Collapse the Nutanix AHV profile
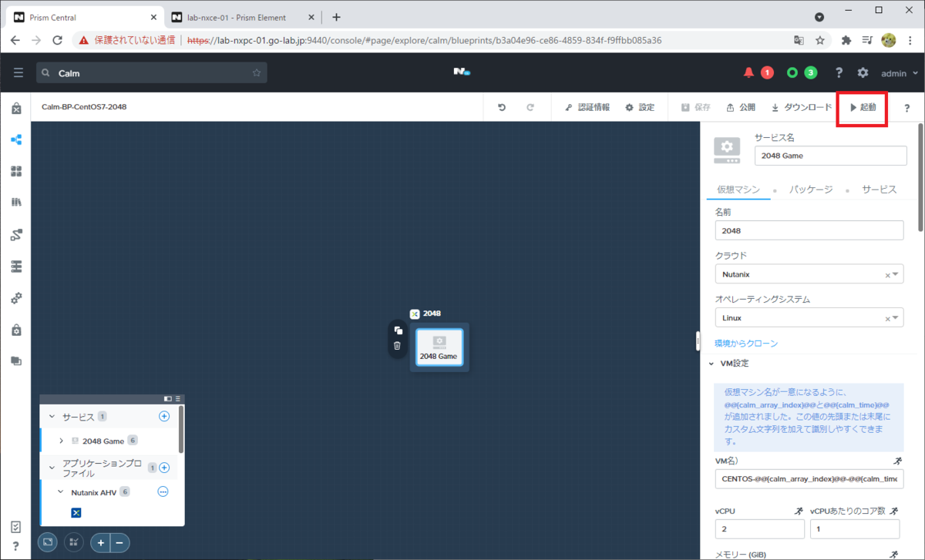The height and width of the screenshot is (560, 925). pyautogui.click(x=61, y=491)
